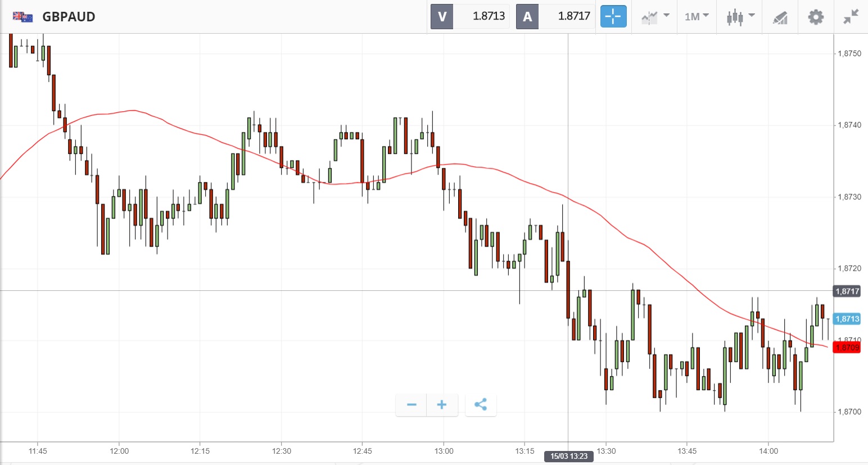This screenshot has width=868, height=465.
Task: Open chart settings gear
Action: click(x=816, y=16)
